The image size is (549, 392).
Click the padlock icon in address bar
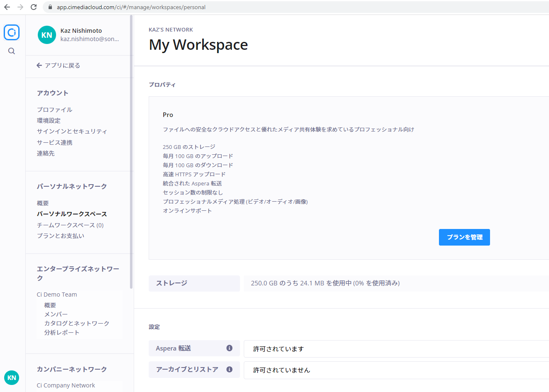click(50, 7)
